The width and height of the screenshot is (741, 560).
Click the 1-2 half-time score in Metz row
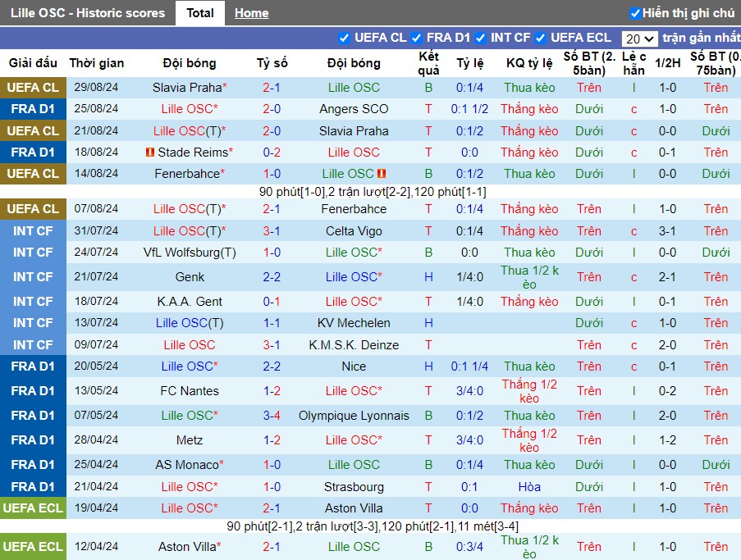667,440
